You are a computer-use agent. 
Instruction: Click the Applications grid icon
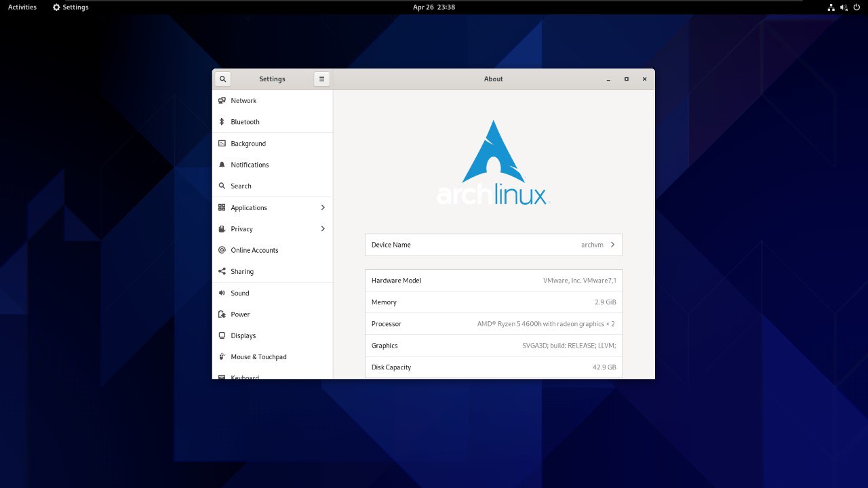tap(222, 207)
